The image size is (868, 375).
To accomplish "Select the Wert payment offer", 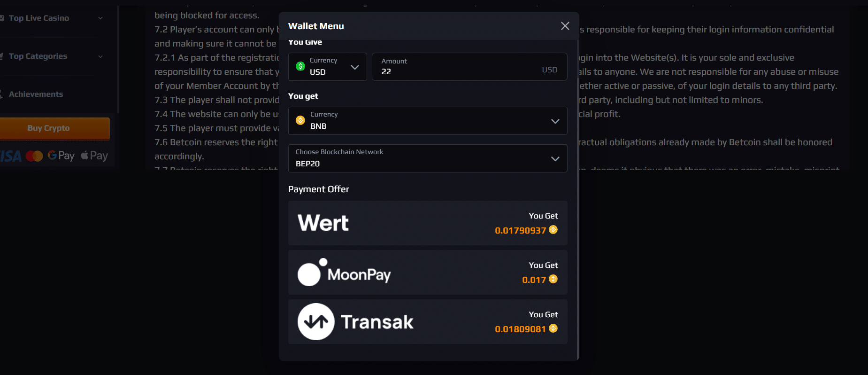I will tap(427, 223).
